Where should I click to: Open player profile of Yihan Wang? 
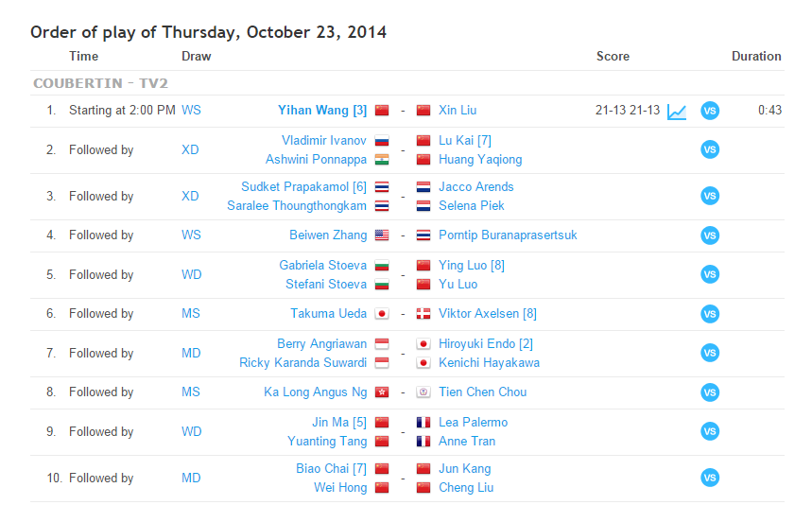(x=314, y=111)
